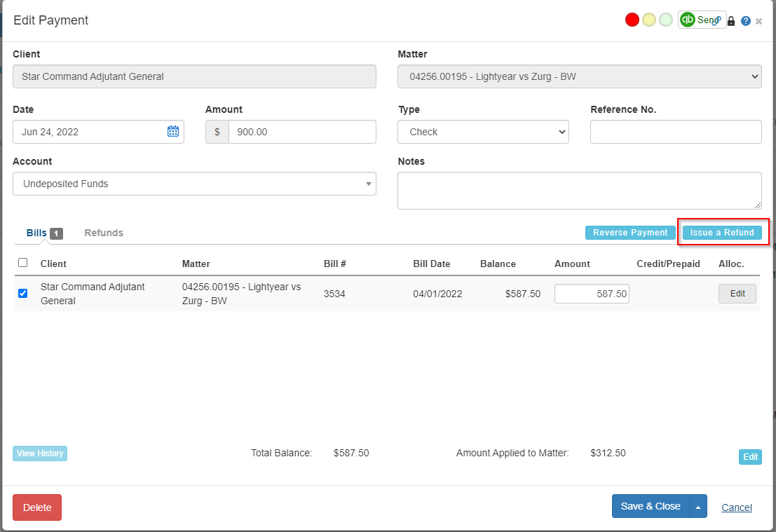Click the black padlock icon
The height and width of the screenshot is (532, 776).
pyautogui.click(x=731, y=21)
